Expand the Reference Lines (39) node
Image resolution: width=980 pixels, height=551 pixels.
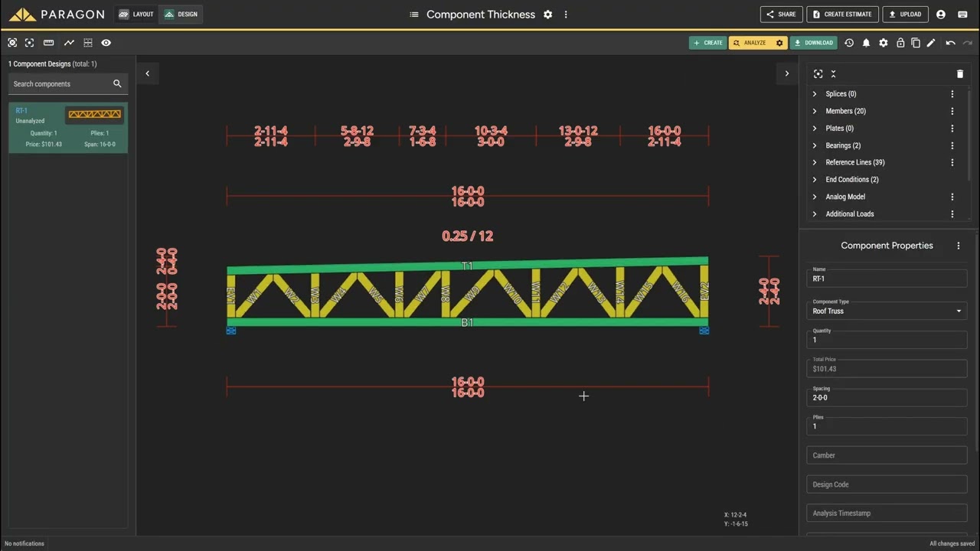click(x=815, y=162)
